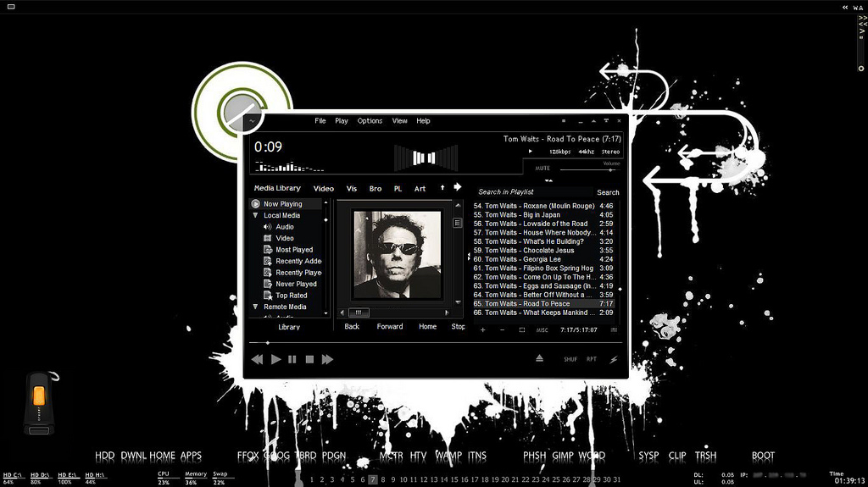The width and height of the screenshot is (868, 487).
Task: Select track 55 Big in Japan
Action: pyautogui.click(x=543, y=215)
